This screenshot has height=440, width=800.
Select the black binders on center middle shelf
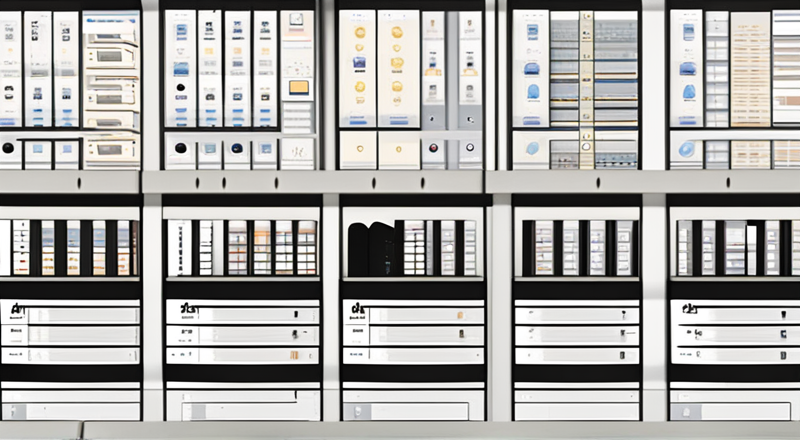pos(371,249)
